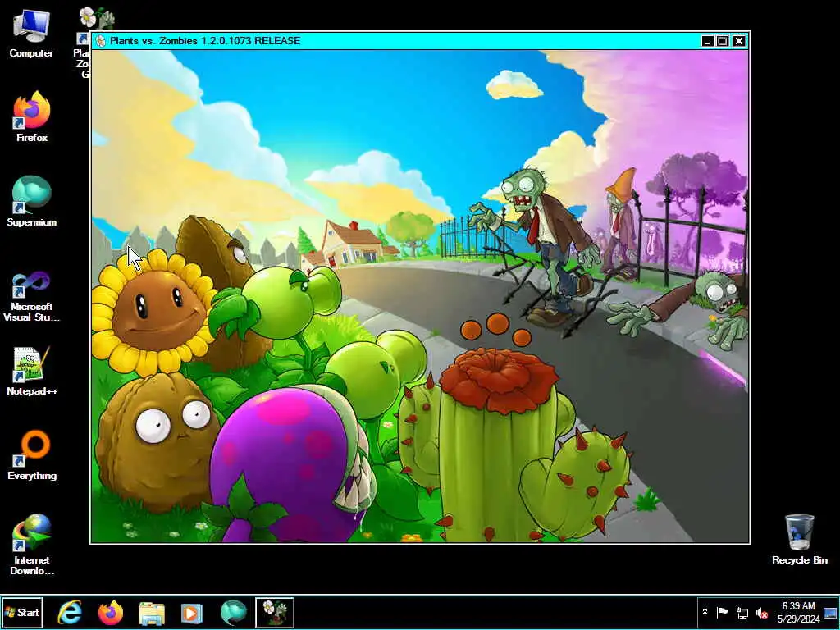Click the Plants vs. Zombies title bar icon
The height and width of the screenshot is (630, 840).
coord(101,41)
